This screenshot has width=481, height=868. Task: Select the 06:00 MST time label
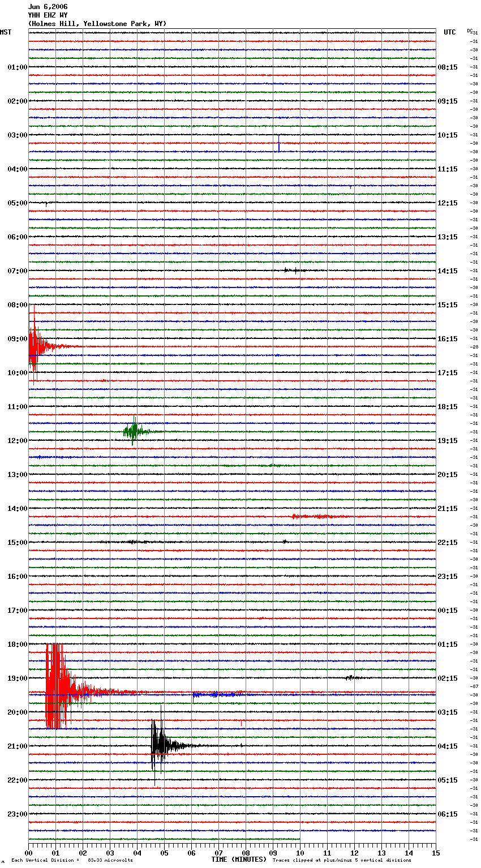tap(17, 237)
